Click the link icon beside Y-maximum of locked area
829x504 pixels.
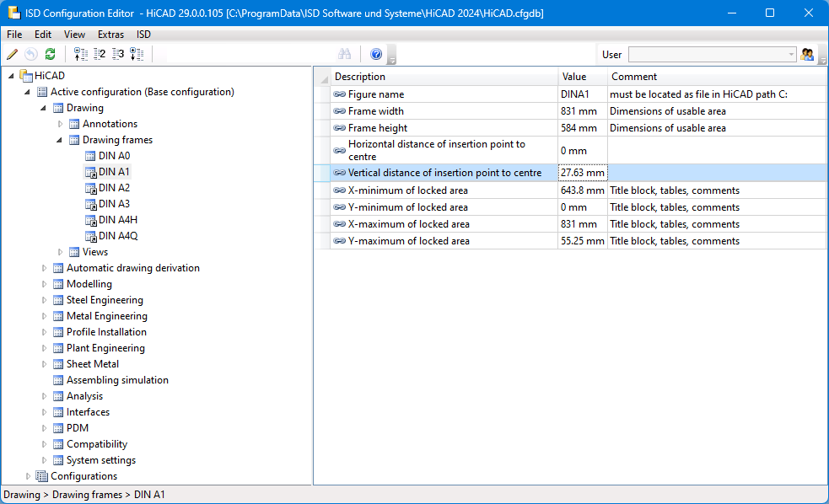tap(339, 241)
